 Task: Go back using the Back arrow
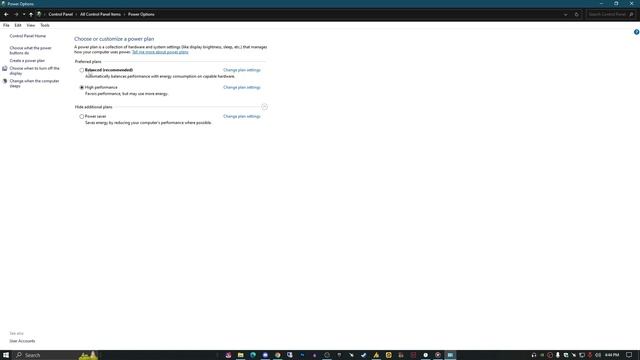tap(6, 14)
